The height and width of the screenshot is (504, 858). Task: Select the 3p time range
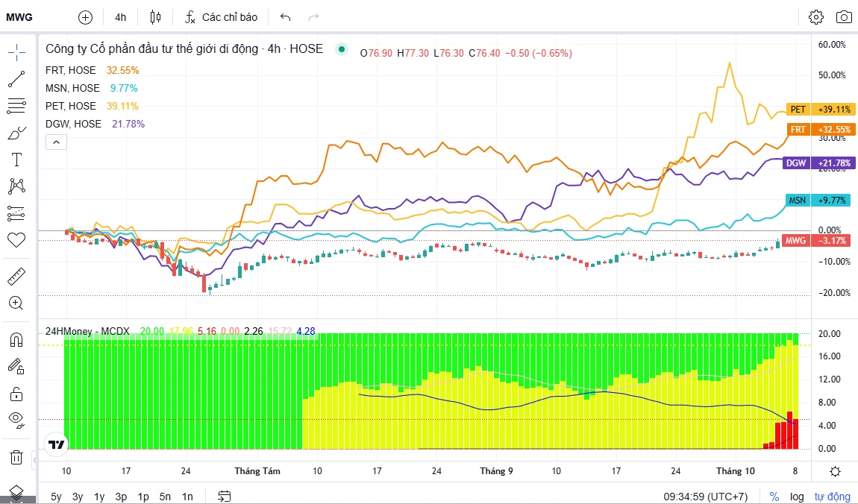click(121, 497)
